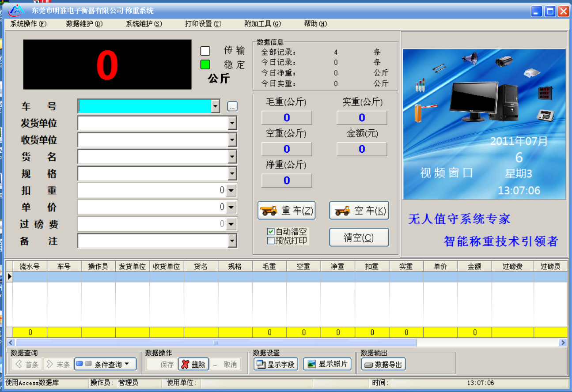This screenshot has width=572, height=392.
Task: Click the 末条 last record button
Action: pos(58,364)
